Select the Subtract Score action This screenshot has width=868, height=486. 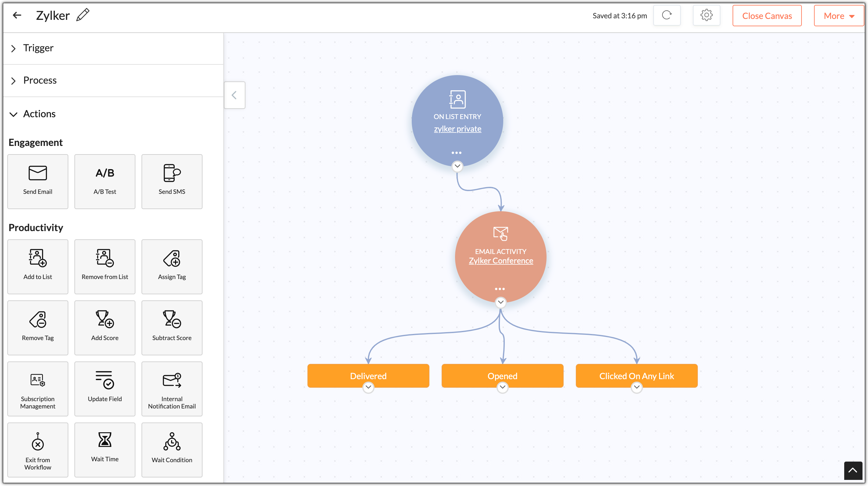point(172,328)
